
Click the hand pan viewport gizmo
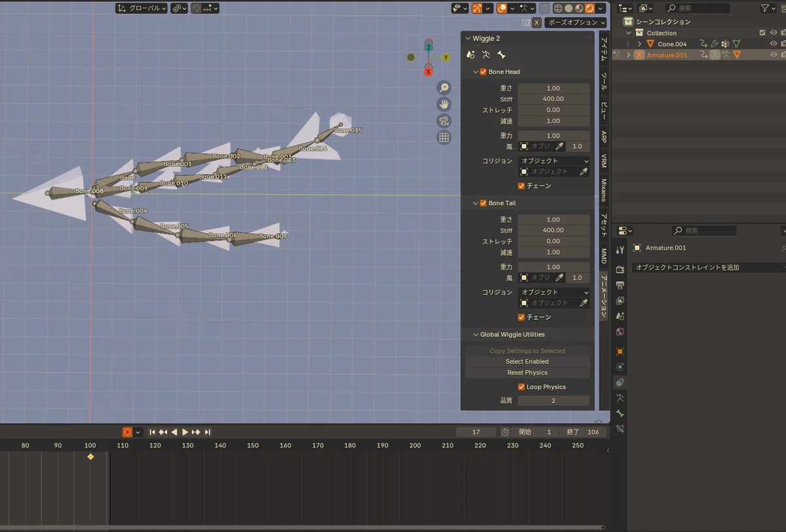pyautogui.click(x=444, y=104)
